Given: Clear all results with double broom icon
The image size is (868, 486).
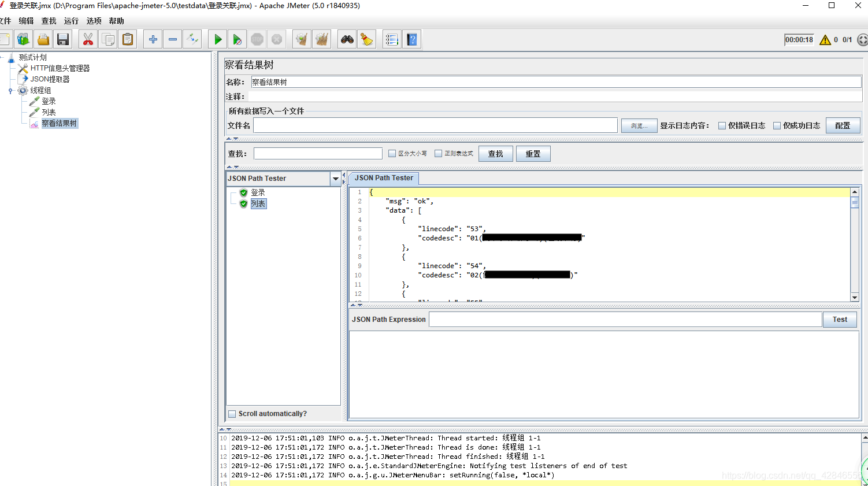Looking at the screenshot, I should tap(322, 39).
